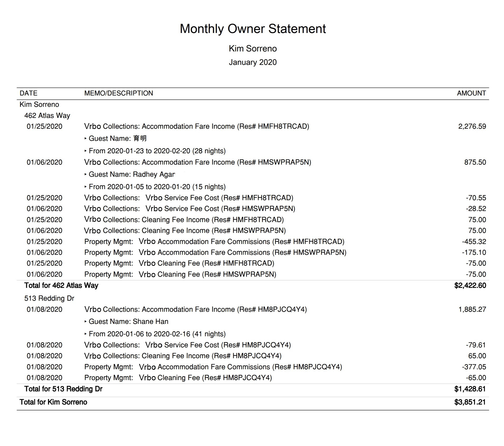This screenshot has height=446, width=504.
Task: Click the DATE column header
Action: point(28,93)
